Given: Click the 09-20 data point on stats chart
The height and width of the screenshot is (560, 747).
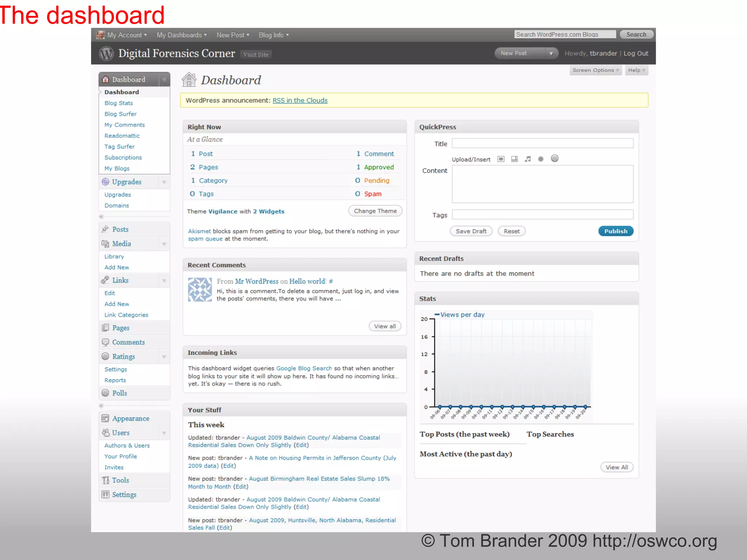Looking at the screenshot, I should [x=585, y=407].
